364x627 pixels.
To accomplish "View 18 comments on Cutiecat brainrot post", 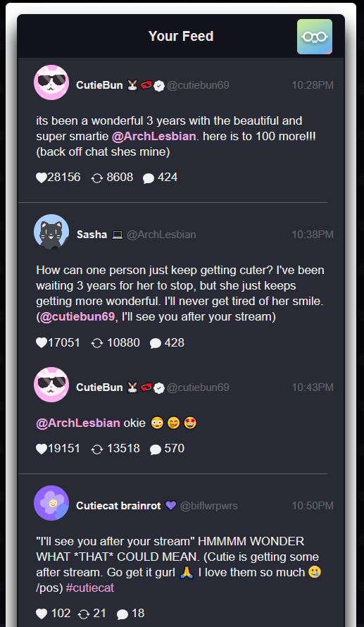I will click(x=123, y=614).
